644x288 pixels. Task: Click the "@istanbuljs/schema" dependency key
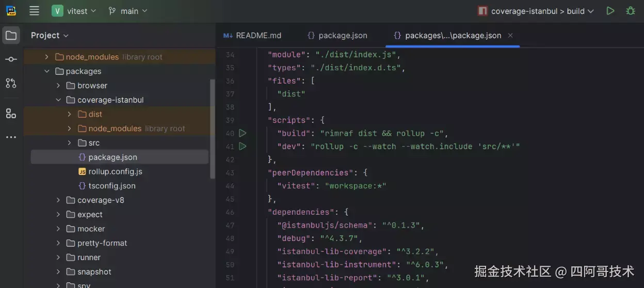[325, 225]
